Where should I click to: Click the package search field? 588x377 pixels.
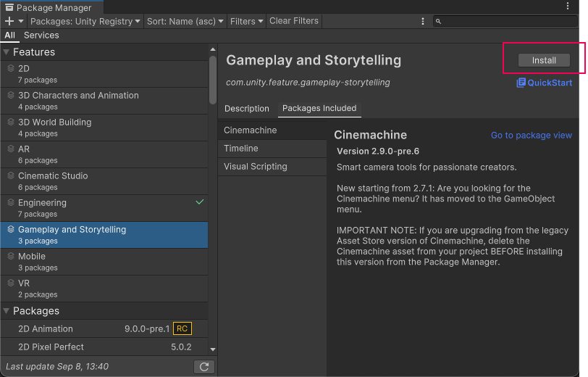click(510, 21)
